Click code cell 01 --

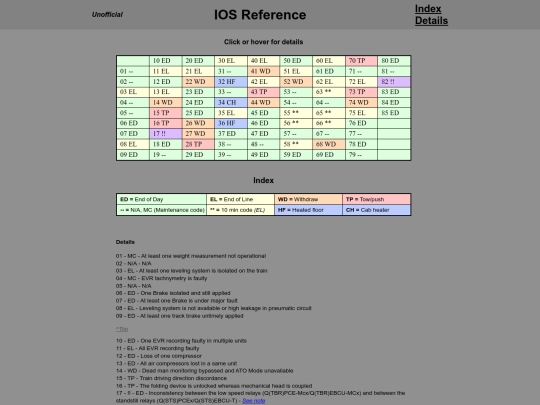133,71
